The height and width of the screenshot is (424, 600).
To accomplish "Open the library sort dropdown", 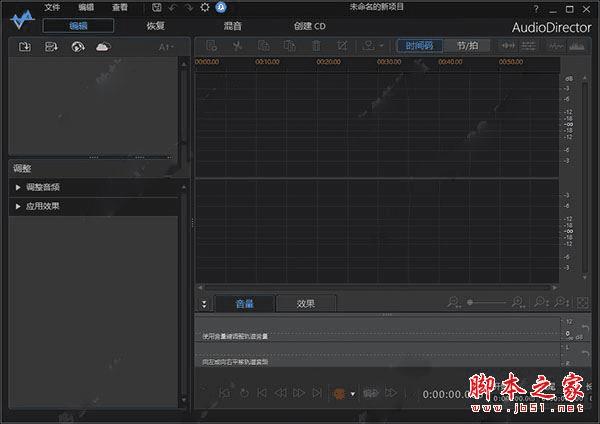I will 166,47.
